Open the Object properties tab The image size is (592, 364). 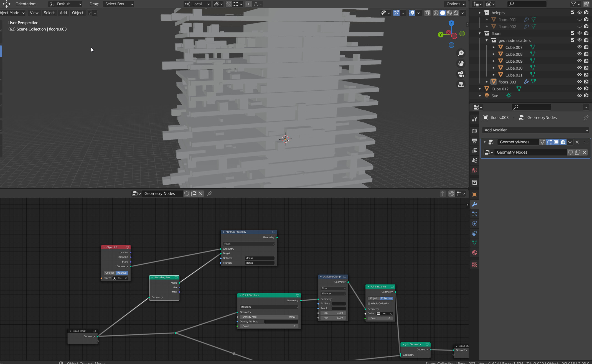pos(474,194)
